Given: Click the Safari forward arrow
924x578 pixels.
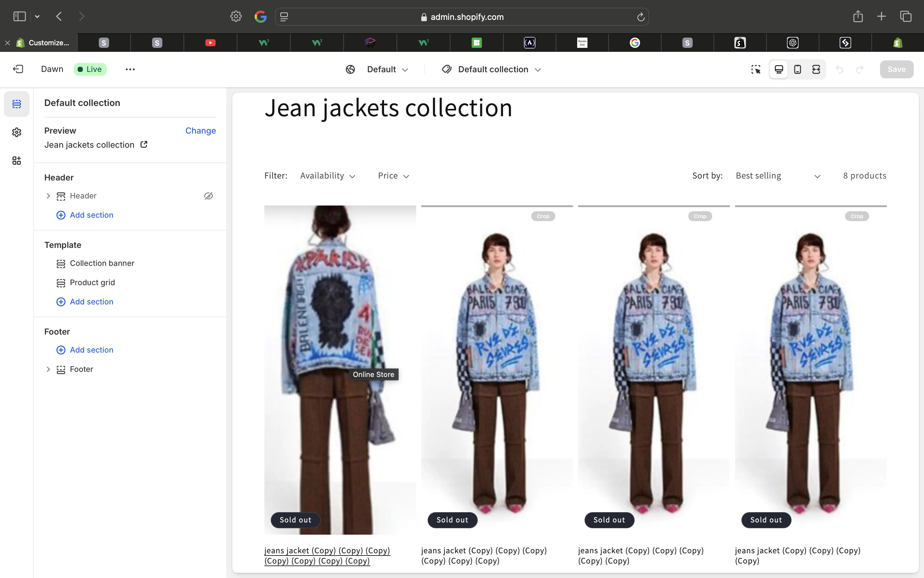Looking at the screenshot, I should pos(81,16).
